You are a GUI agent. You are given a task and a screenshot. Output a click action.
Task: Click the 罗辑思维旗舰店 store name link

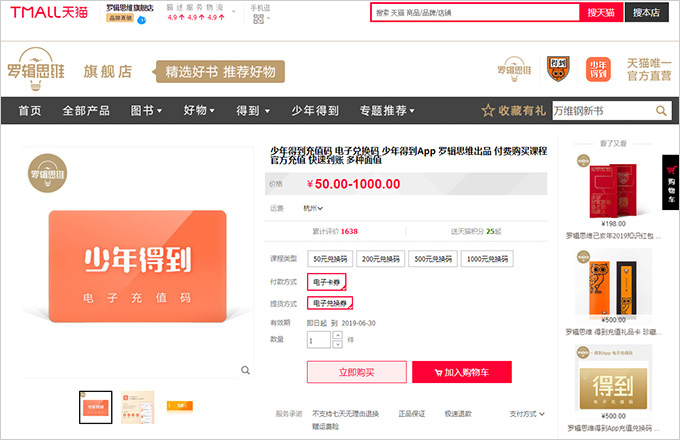130,8
